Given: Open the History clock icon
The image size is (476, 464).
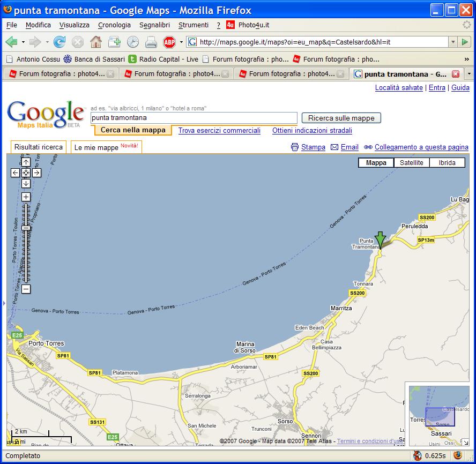Looking at the screenshot, I should pos(132,42).
